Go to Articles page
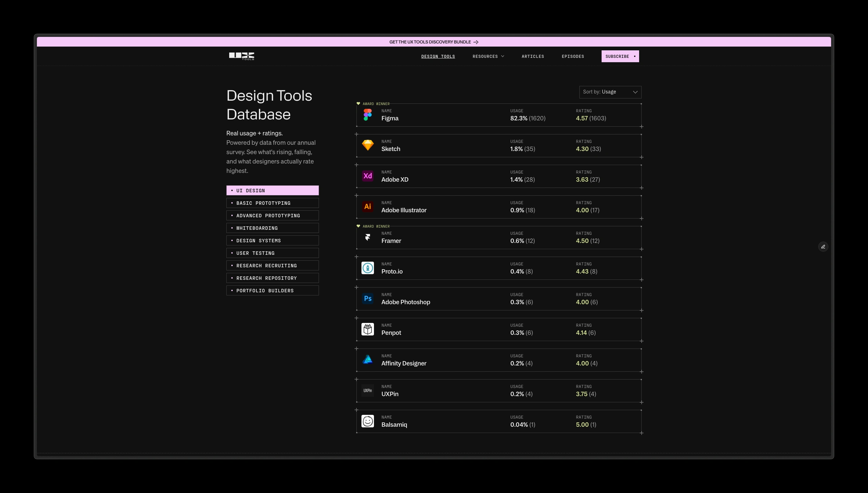Image resolution: width=868 pixels, height=493 pixels. (x=533, y=57)
